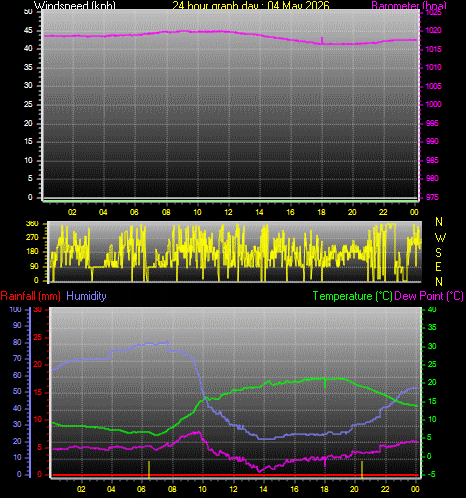The height and width of the screenshot is (498, 466).
Task: Click 270 on the wind direction axis
Action: click(x=32, y=238)
